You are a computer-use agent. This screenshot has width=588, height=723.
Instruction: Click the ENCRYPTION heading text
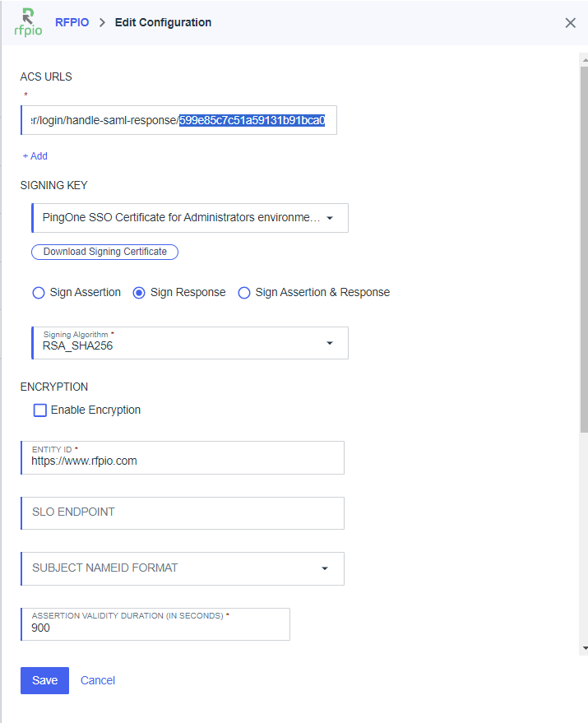(x=54, y=387)
